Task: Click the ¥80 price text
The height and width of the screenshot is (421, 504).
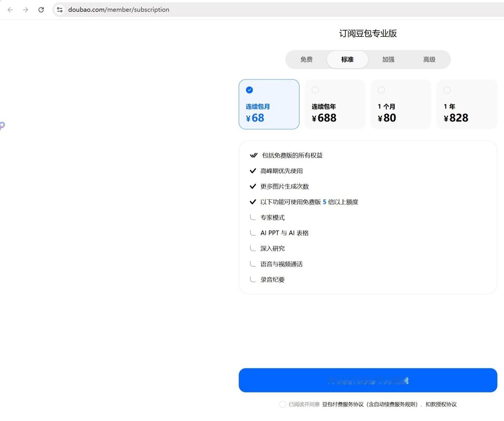Action: pyautogui.click(x=387, y=118)
